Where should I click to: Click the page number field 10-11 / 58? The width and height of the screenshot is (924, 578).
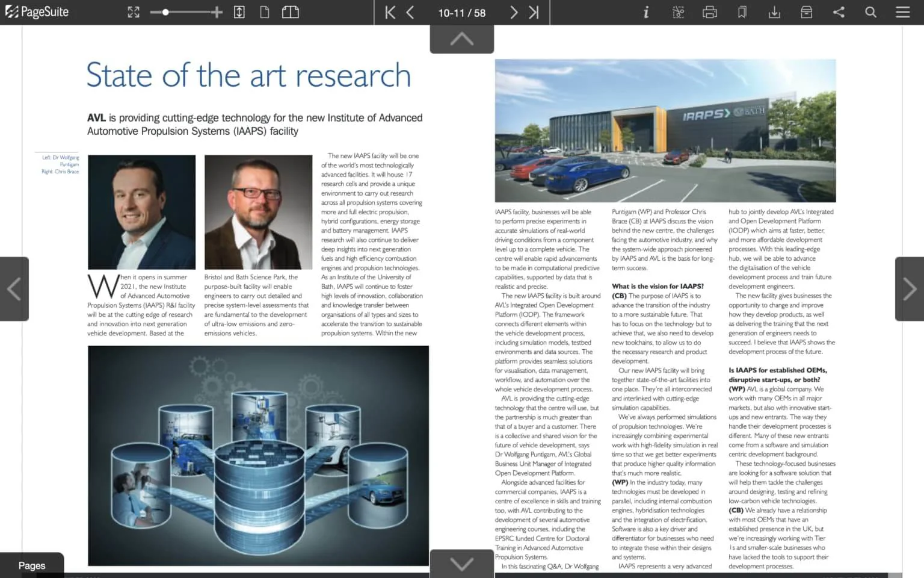462,13
